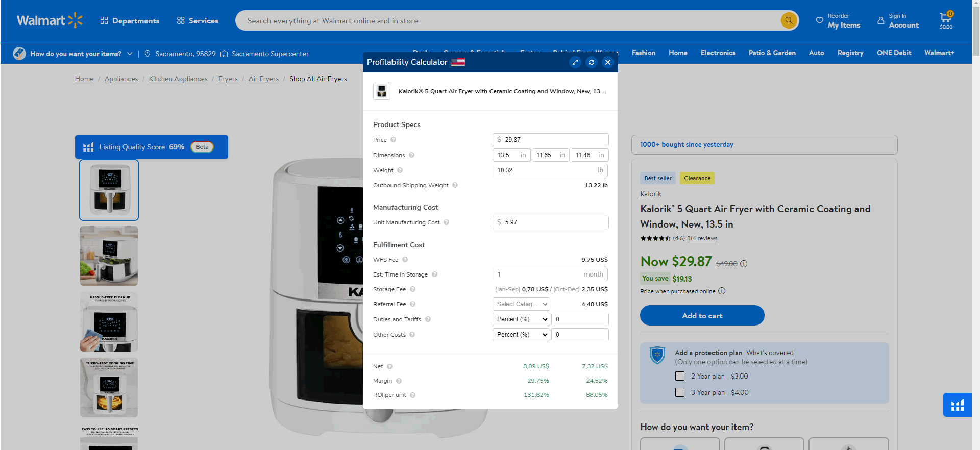Click the yellow search magnifier button

pos(789,20)
